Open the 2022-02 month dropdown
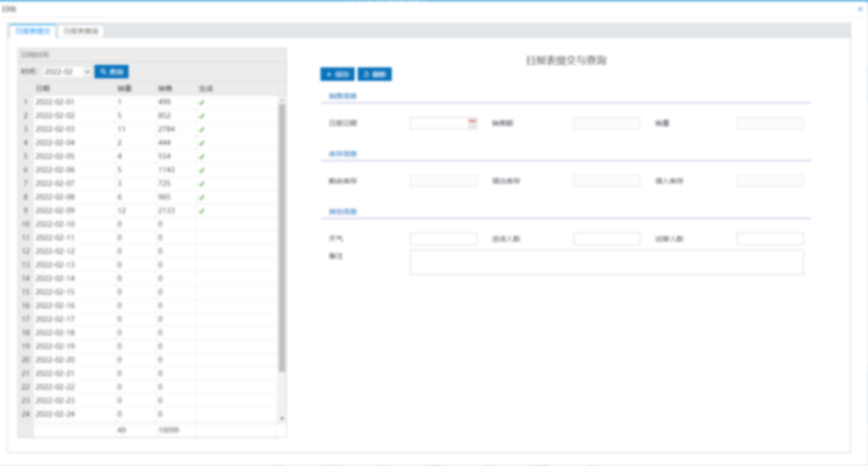 coord(86,72)
